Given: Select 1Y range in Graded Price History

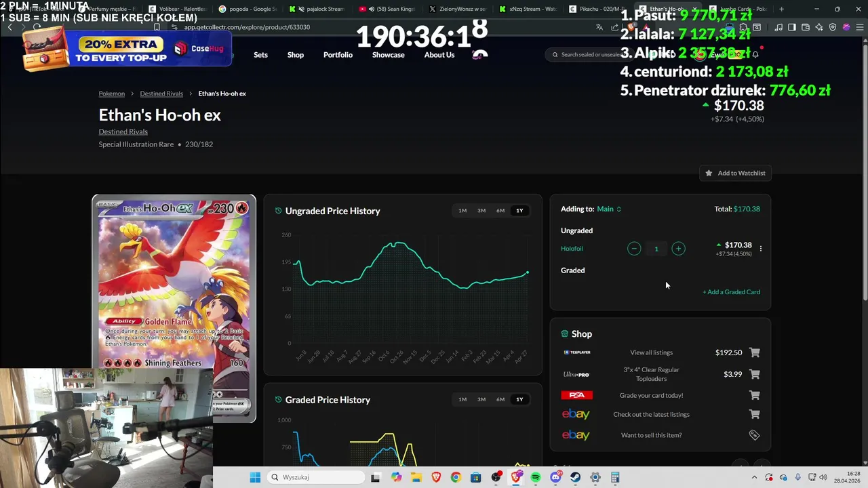Looking at the screenshot, I should [x=519, y=399].
